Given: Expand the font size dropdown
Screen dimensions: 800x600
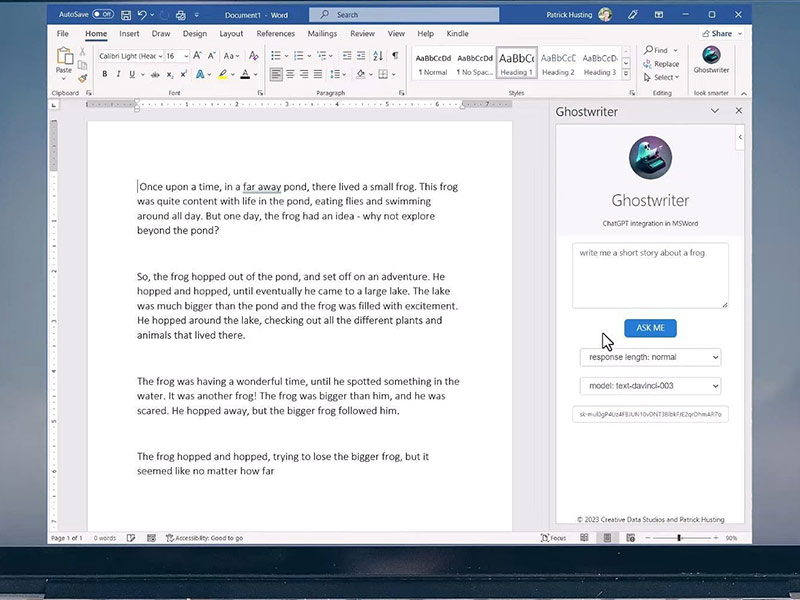Looking at the screenshot, I should tap(185, 56).
